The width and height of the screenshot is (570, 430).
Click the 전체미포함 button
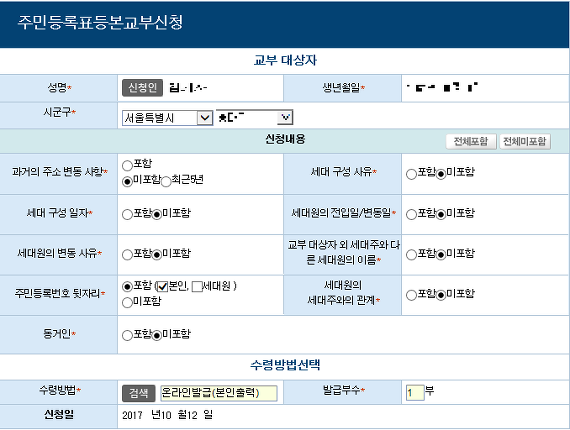pos(525,141)
